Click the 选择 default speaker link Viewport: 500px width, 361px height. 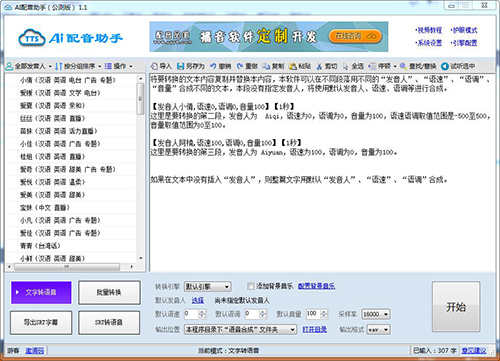tap(198, 300)
